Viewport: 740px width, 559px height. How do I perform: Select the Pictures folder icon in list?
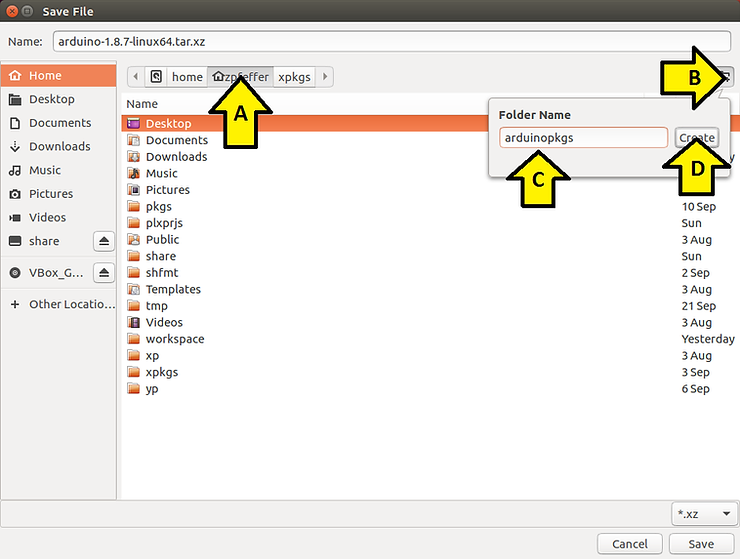click(134, 190)
